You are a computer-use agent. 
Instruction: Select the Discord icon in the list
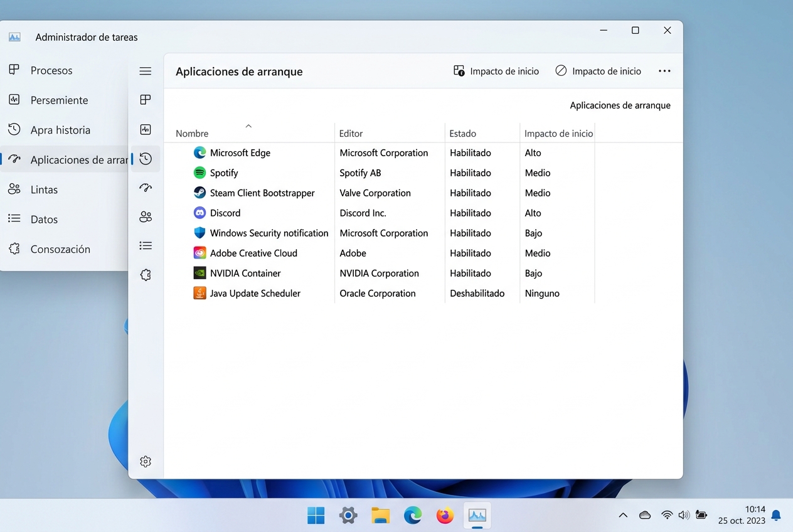coord(200,213)
